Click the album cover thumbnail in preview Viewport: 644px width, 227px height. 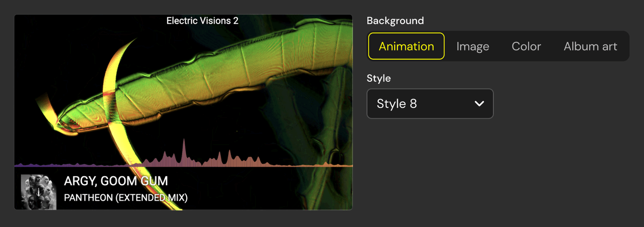tap(39, 192)
